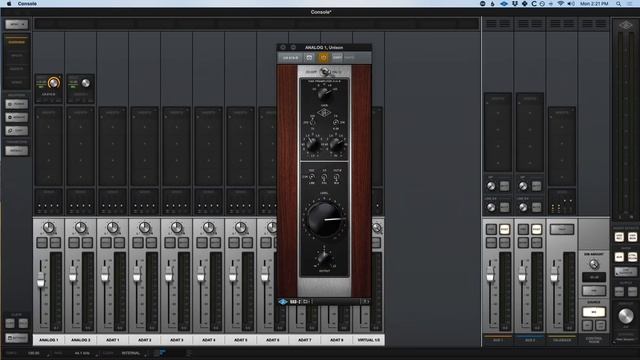This screenshot has height=360, width=640.
Task: Open the INSERTS header on ANALOG 2 channel
Action: (x=80, y=112)
